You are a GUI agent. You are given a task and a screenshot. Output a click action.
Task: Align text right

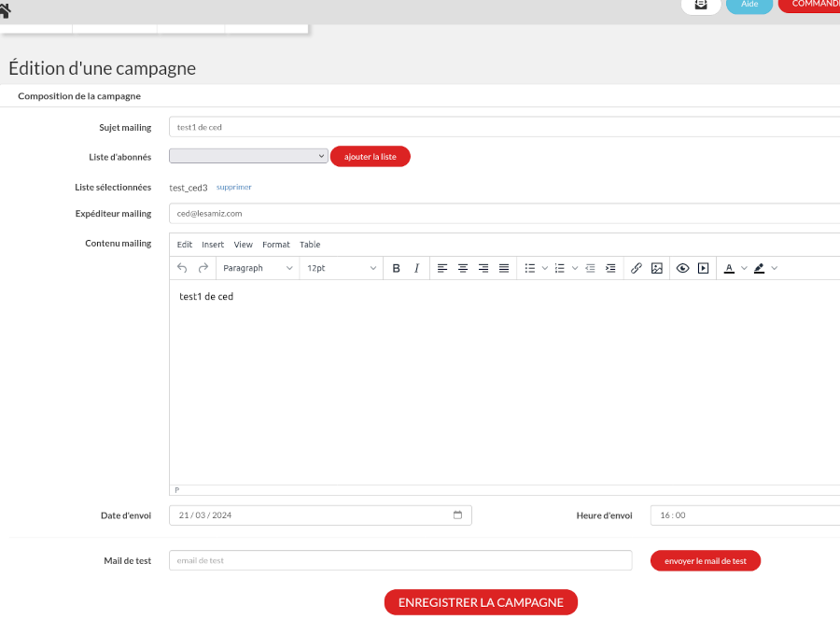tap(483, 268)
